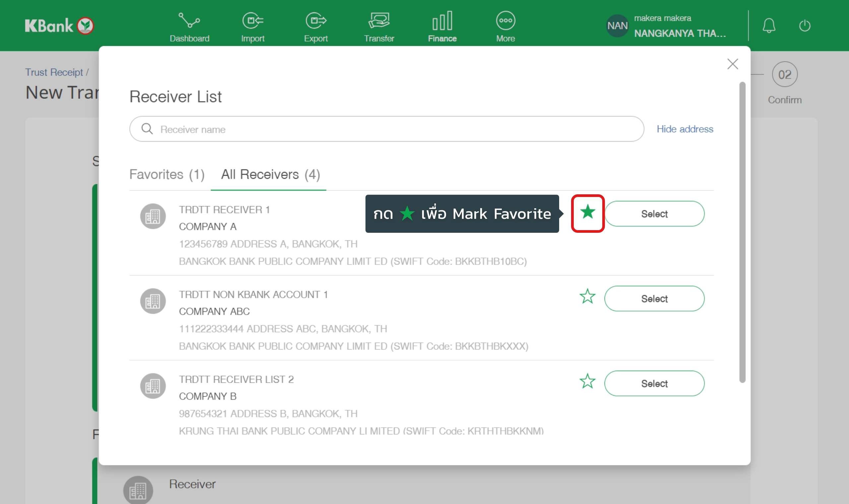Switch to the Favorites (1) tab
The height and width of the screenshot is (504, 849).
[167, 174]
